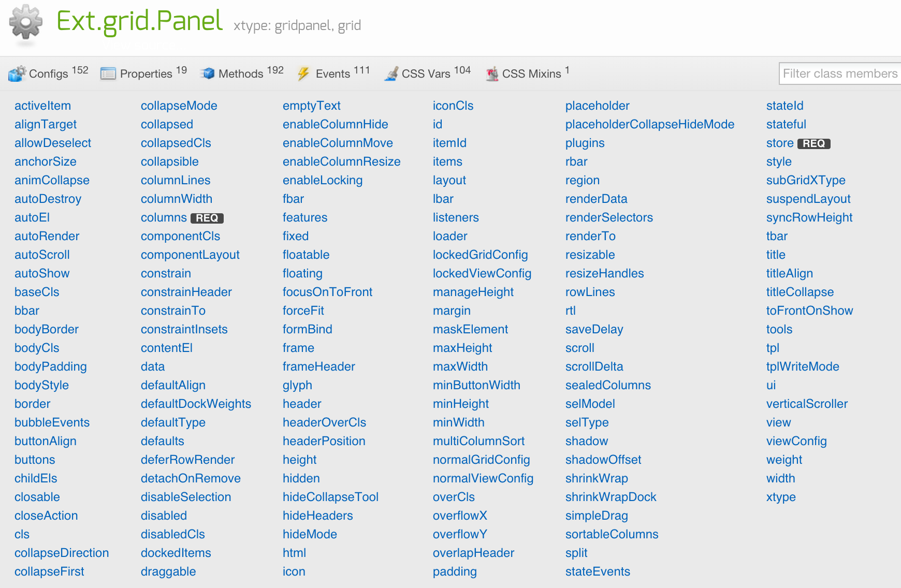This screenshot has height=588, width=901.
Task: Click the CSS Vars paintbrush icon
Action: pos(390,73)
